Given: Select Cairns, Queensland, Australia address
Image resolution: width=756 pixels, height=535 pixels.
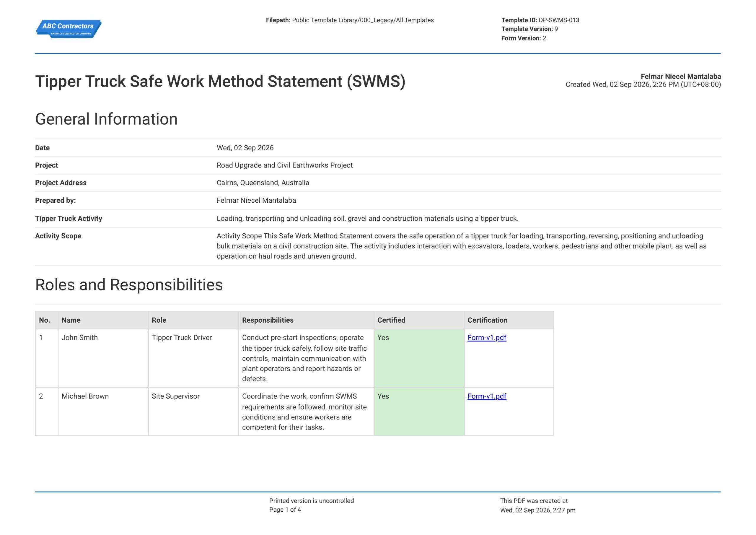Looking at the screenshot, I should [x=263, y=183].
